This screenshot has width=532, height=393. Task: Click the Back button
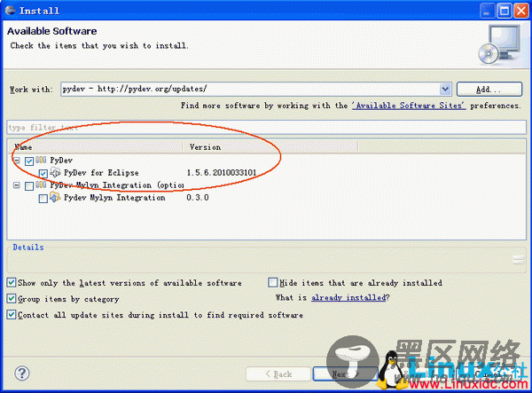278,374
